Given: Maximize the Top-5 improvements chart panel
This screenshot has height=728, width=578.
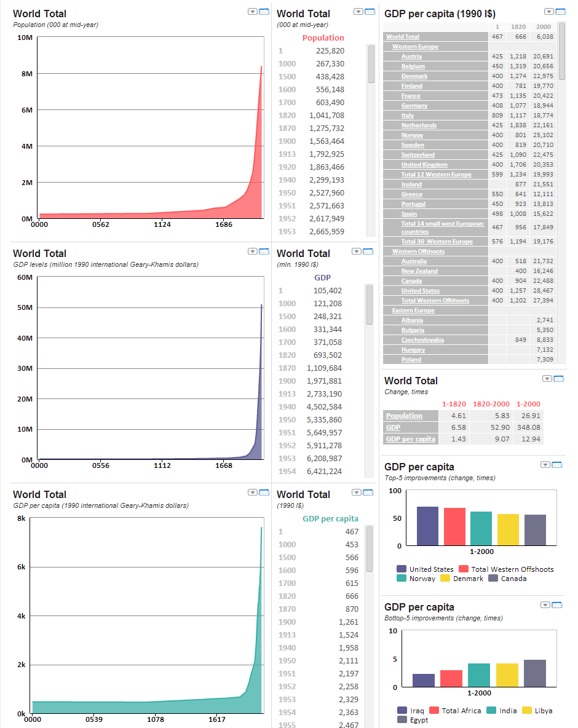Looking at the screenshot, I should coord(556,465).
